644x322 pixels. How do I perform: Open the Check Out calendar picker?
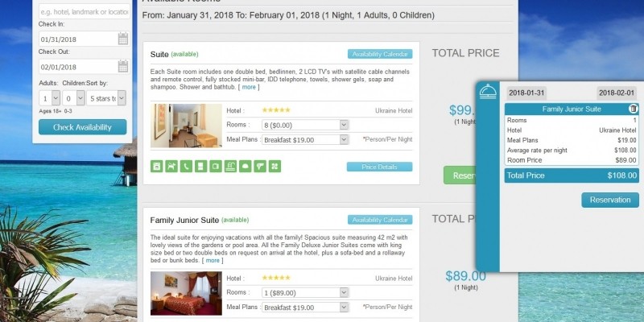[x=122, y=67]
